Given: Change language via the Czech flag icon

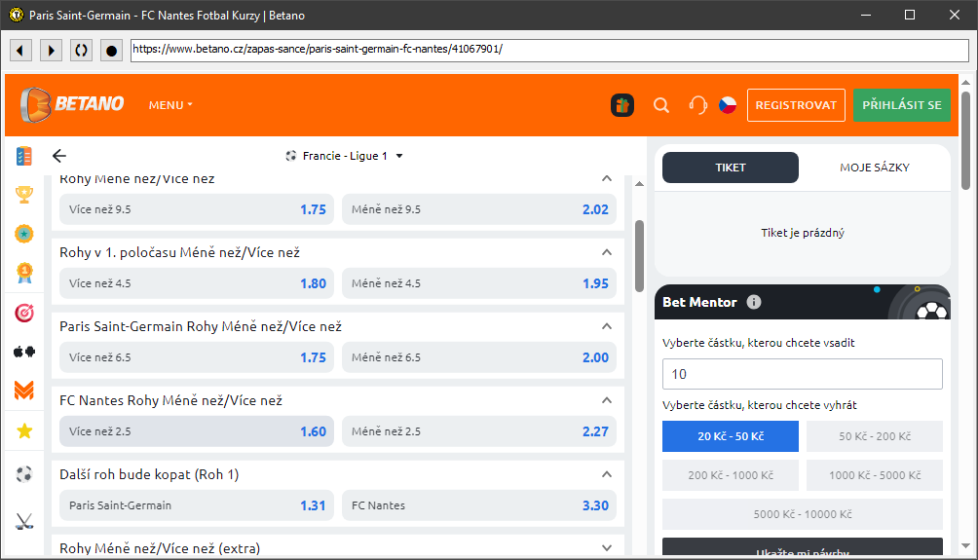Looking at the screenshot, I should pyautogui.click(x=728, y=105).
